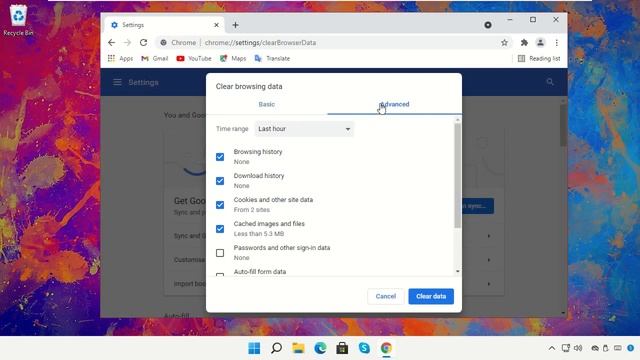This screenshot has width=640, height=360.
Task: Click the dialog scrollbar thumb
Action: tap(457, 176)
